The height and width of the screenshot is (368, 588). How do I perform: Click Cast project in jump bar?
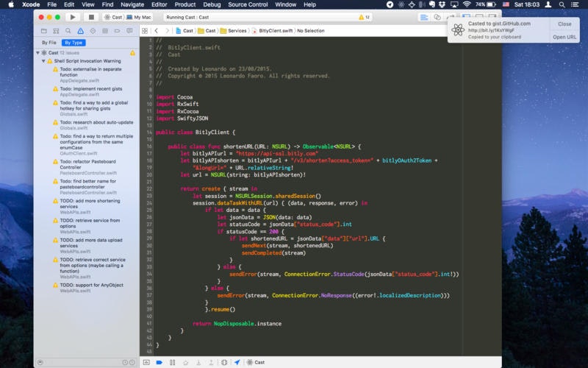point(184,31)
